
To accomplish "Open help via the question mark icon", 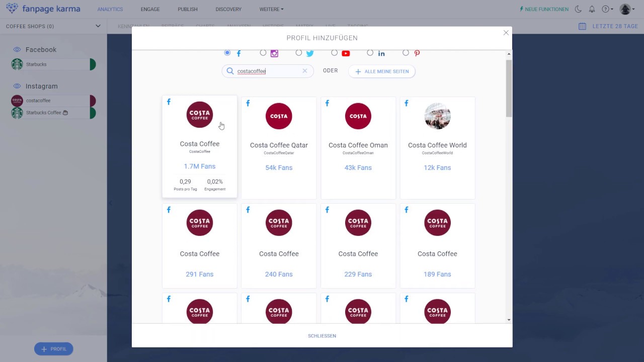I will tap(606, 9).
